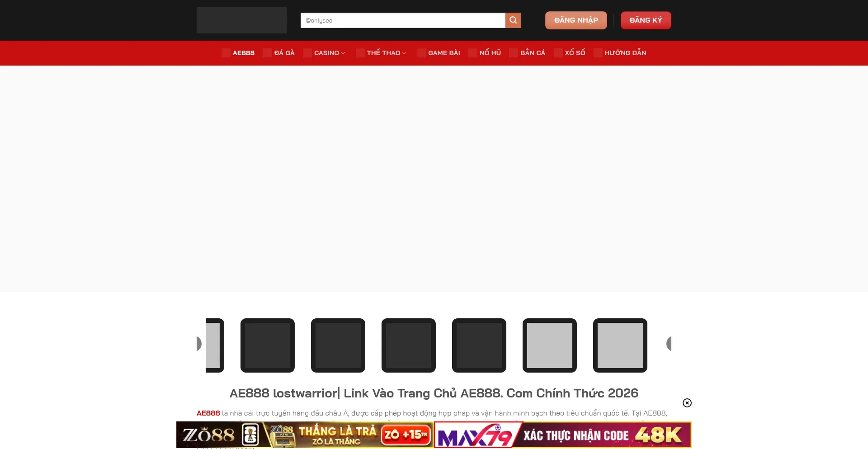Click the icon beside NỔ HŨ menu label
The height and width of the screenshot is (449, 868).
[x=473, y=53]
